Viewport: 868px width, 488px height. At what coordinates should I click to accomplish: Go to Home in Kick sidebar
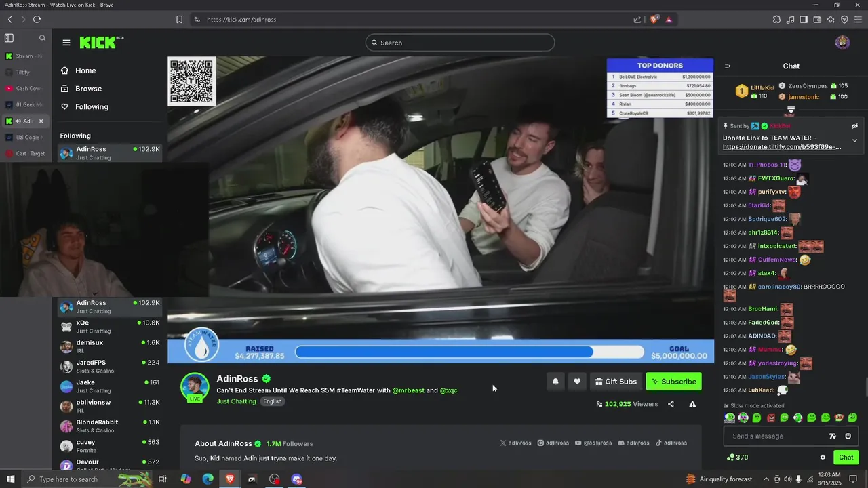tap(79, 70)
